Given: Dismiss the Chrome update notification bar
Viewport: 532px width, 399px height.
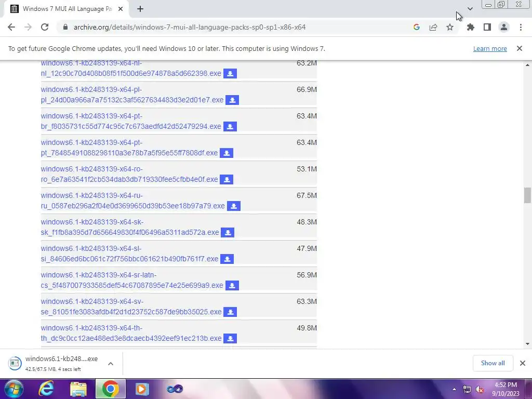Looking at the screenshot, I should [x=520, y=48].
